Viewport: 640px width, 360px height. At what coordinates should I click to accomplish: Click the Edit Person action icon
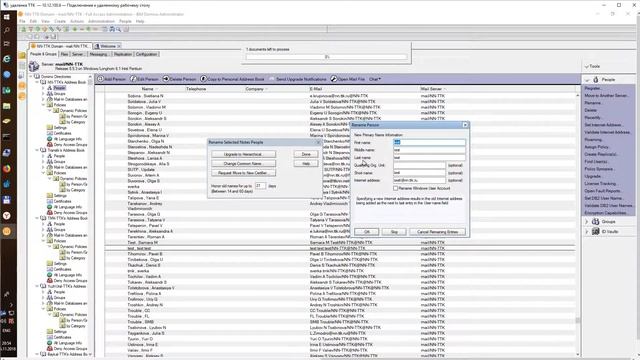[x=133, y=79]
